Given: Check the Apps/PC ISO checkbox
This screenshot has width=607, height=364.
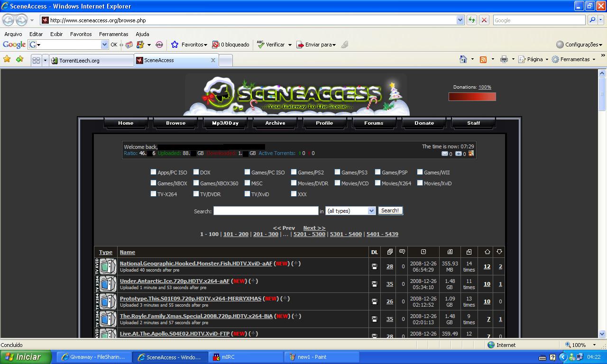Looking at the screenshot, I should click(x=153, y=172).
